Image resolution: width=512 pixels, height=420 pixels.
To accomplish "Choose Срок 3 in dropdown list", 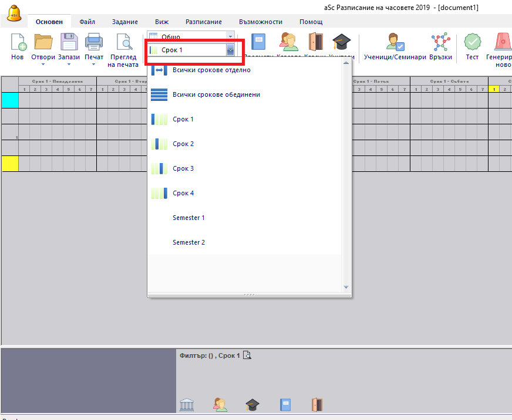I will coord(183,168).
